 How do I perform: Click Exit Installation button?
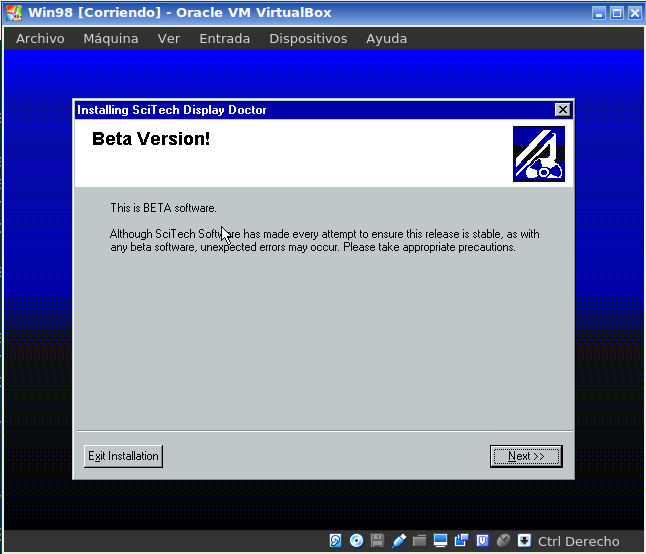pos(123,456)
